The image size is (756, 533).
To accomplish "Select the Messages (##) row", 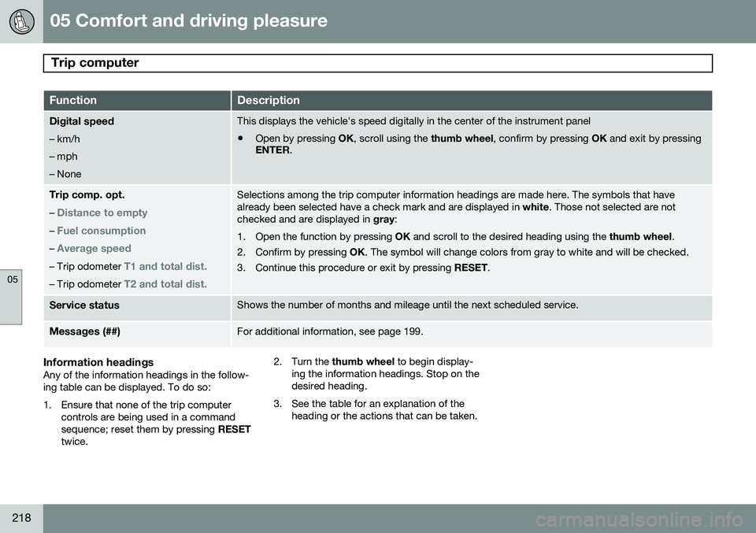I will [x=84, y=332].
